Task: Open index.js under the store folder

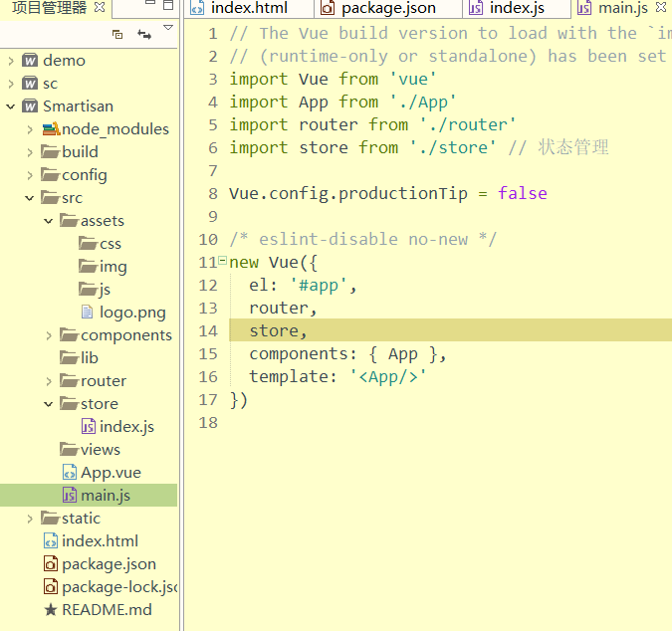Action: coord(126,427)
